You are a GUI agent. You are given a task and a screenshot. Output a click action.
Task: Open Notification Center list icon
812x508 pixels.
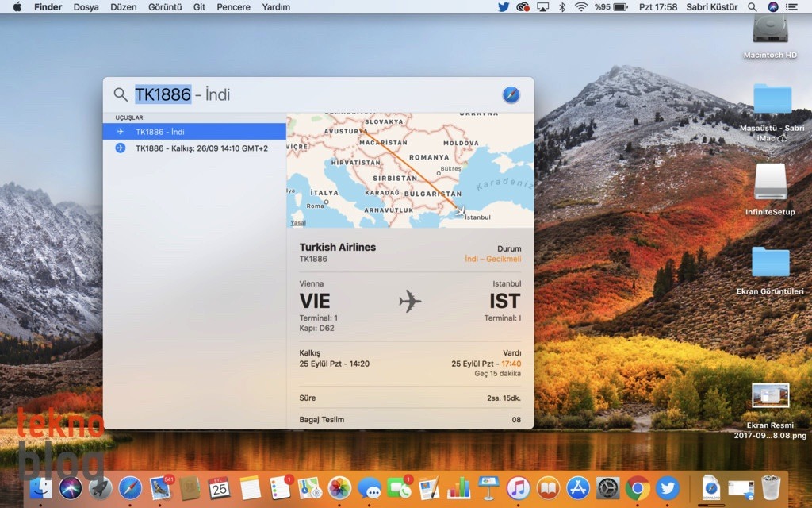792,6
